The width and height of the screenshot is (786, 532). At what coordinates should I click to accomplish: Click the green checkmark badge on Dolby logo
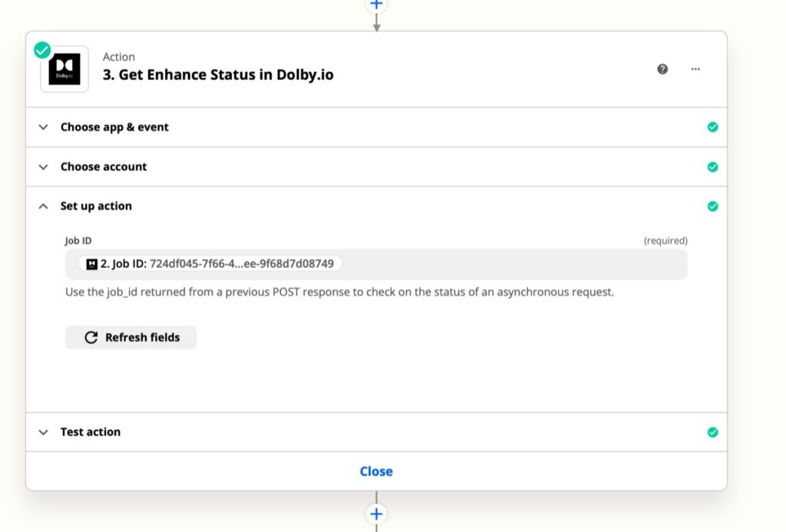(x=43, y=50)
